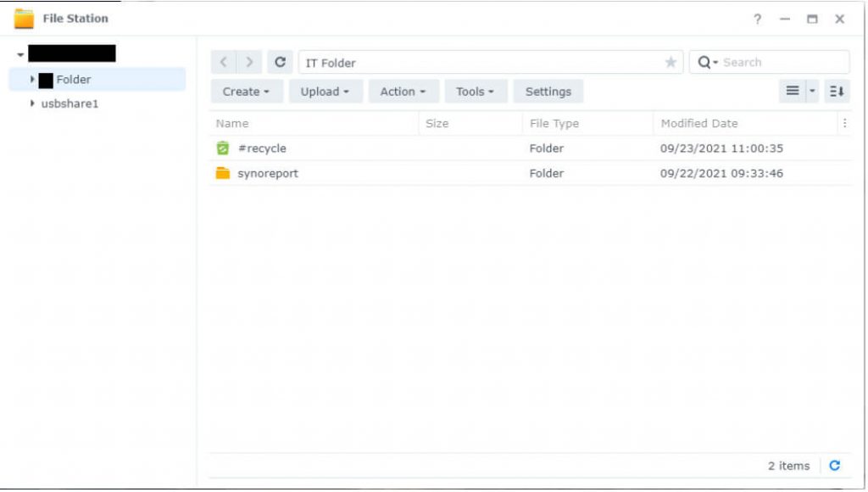
Task: Open the sort order icon
Action: pyautogui.click(x=837, y=91)
